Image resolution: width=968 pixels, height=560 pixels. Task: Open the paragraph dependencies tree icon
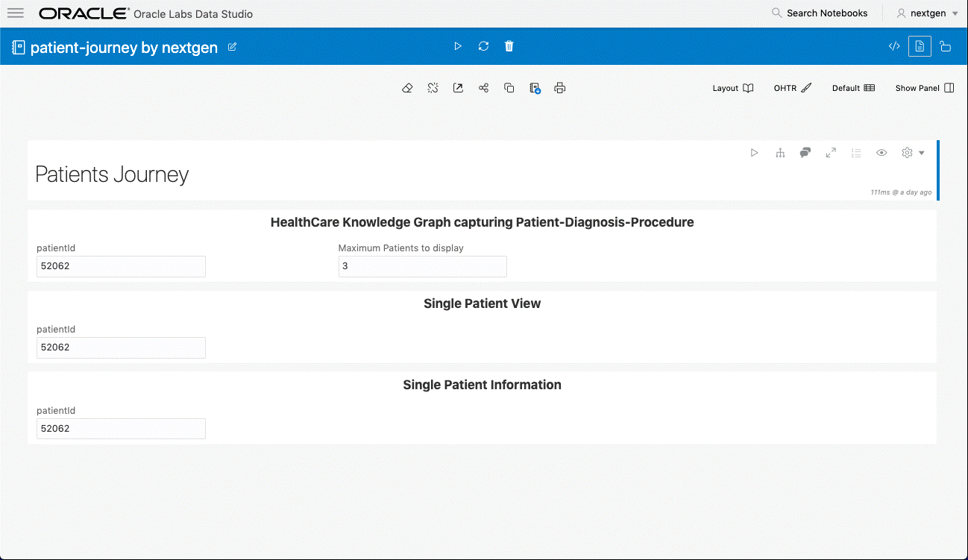coord(780,153)
